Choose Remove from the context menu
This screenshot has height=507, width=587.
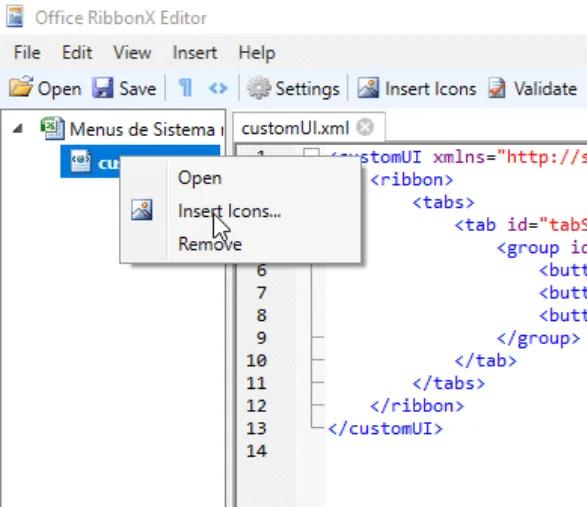[x=210, y=244]
